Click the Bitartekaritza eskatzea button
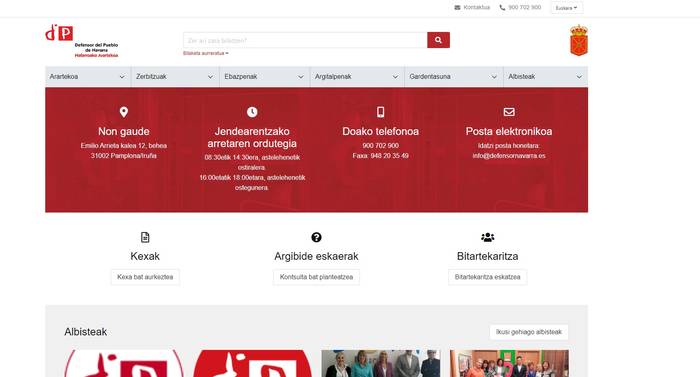This screenshot has width=700, height=377. point(488,277)
